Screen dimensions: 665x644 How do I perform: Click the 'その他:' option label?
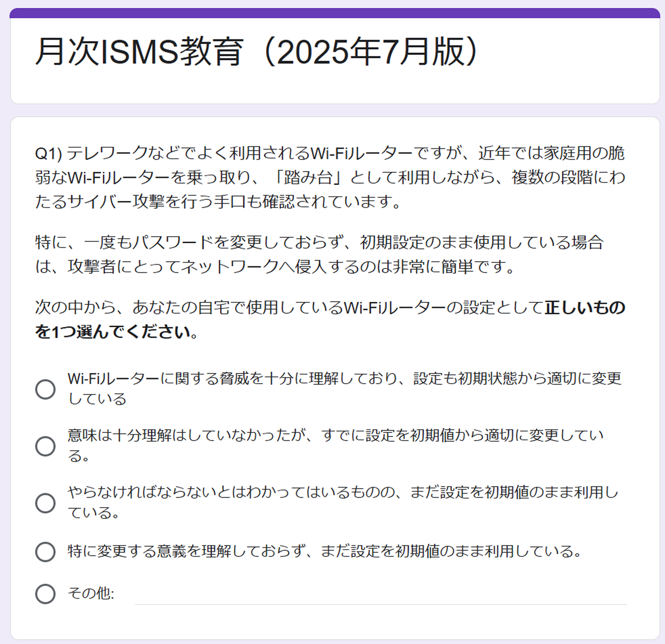[91, 593]
